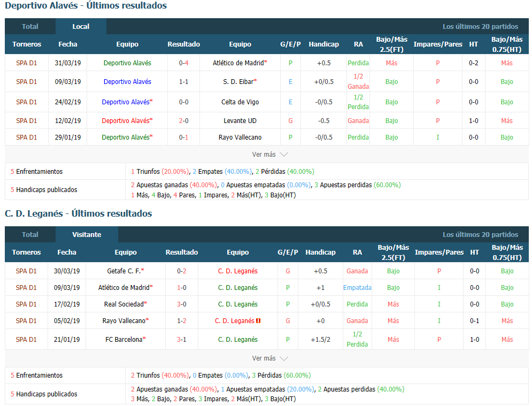Open FC Barcelona team link

124,340
